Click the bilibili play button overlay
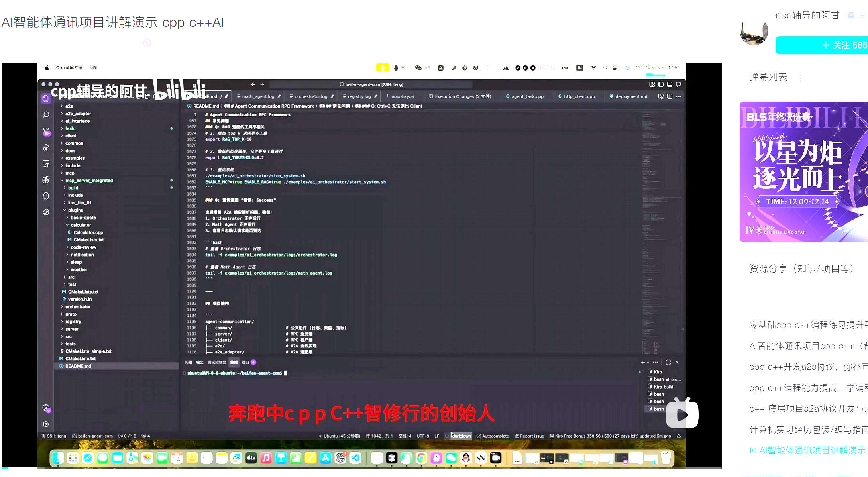The image size is (868, 477). point(682,415)
